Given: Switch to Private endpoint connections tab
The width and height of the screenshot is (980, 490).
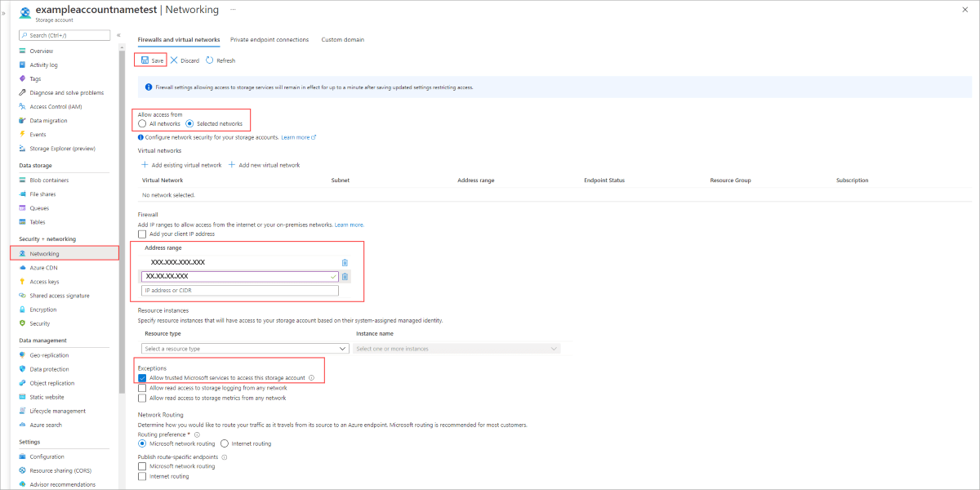Looking at the screenshot, I should 270,39.
